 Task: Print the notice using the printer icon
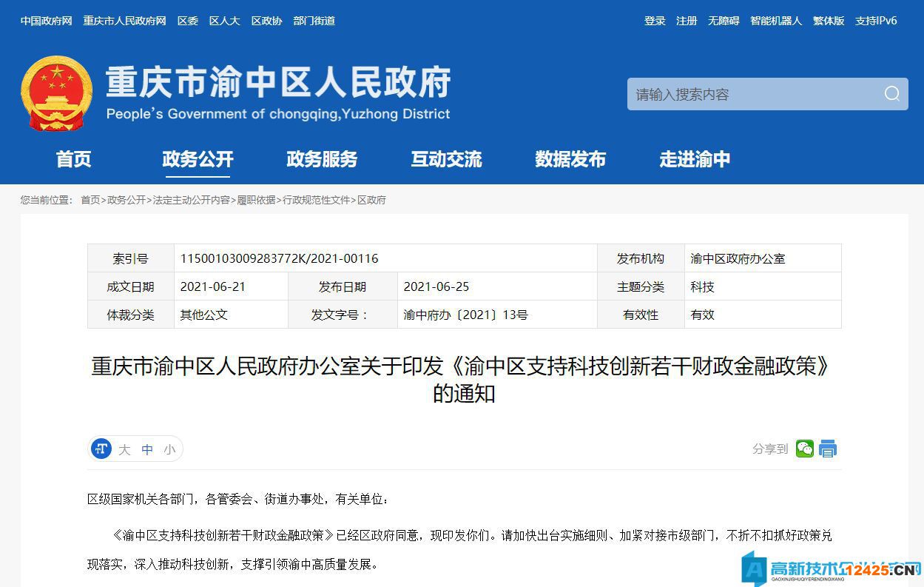tap(828, 448)
